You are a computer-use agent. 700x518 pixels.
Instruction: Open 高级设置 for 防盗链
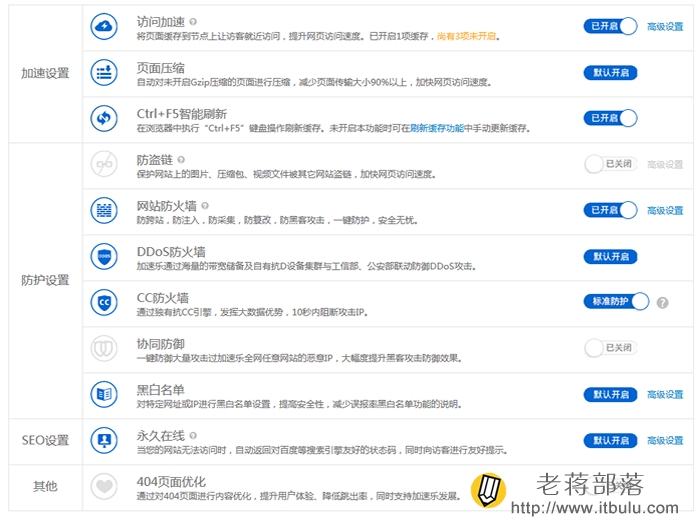point(665,164)
